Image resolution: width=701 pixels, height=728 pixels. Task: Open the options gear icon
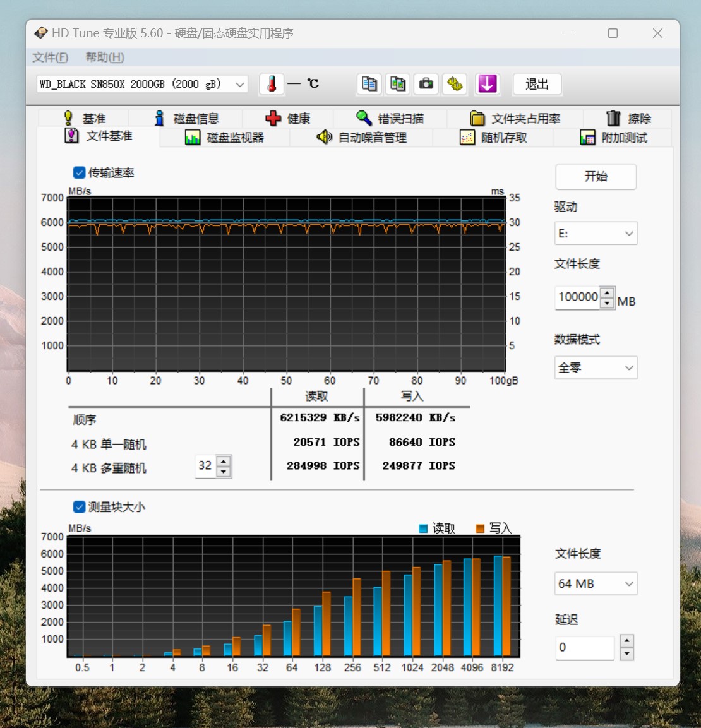point(455,84)
